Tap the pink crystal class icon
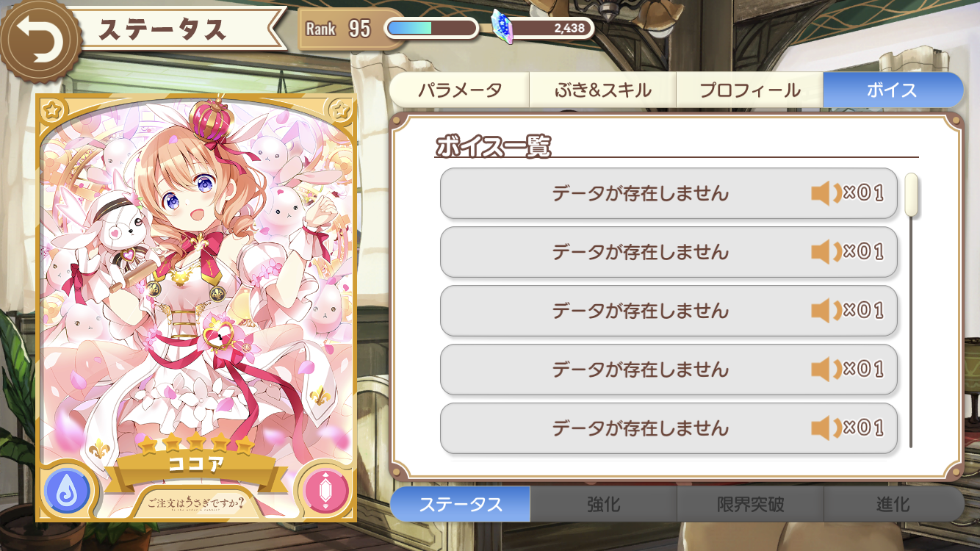Screen dimensions: 980x551 coord(323,489)
